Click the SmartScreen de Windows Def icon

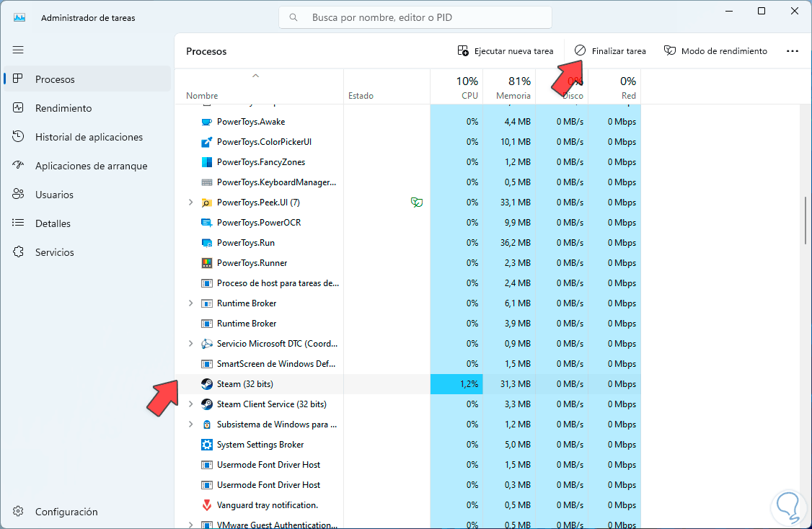coord(207,364)
